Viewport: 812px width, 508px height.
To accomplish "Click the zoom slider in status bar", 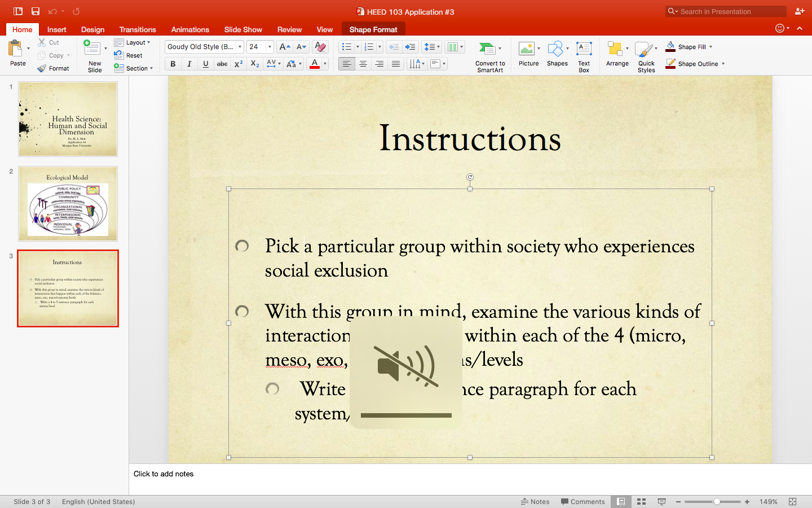I will [713, 501].
